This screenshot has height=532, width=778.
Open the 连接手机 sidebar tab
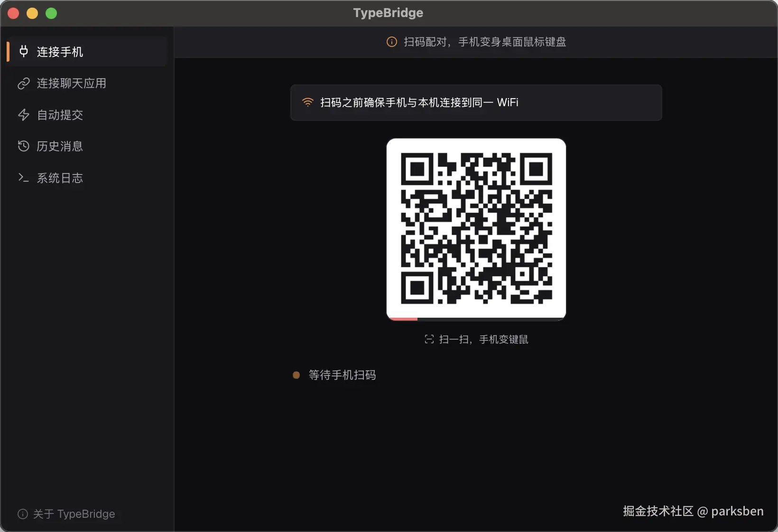point(87,52)
